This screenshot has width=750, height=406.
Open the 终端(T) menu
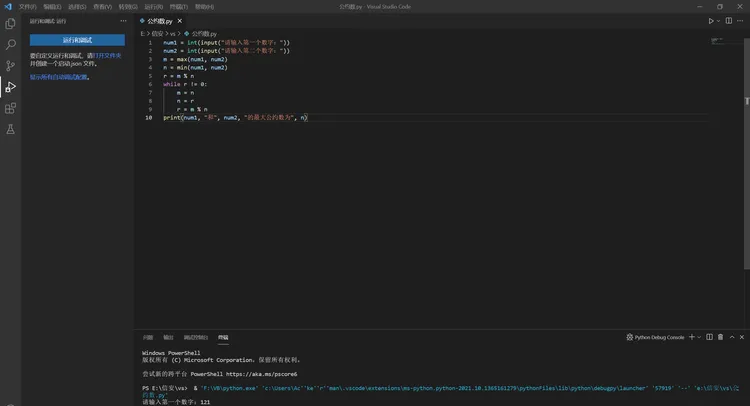(x=178, y=7)
